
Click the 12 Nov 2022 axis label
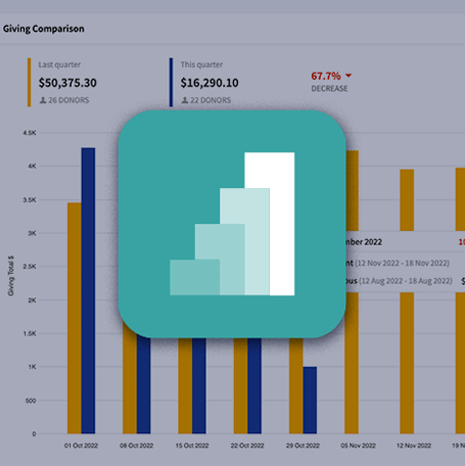(x=414, y=446)
